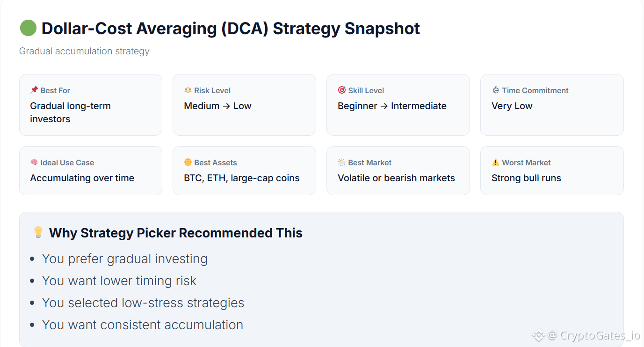Select the Strong bull runs card

coord(552,170)
